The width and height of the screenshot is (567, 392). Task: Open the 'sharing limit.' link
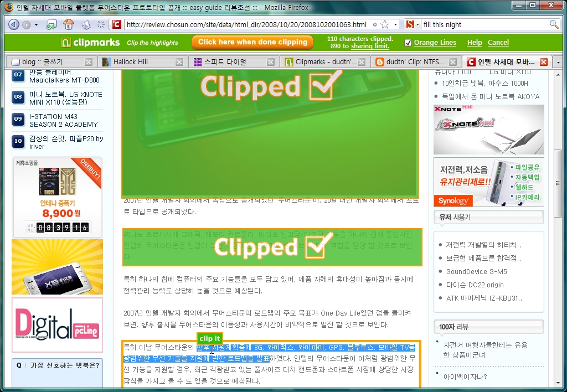point(370,47)
